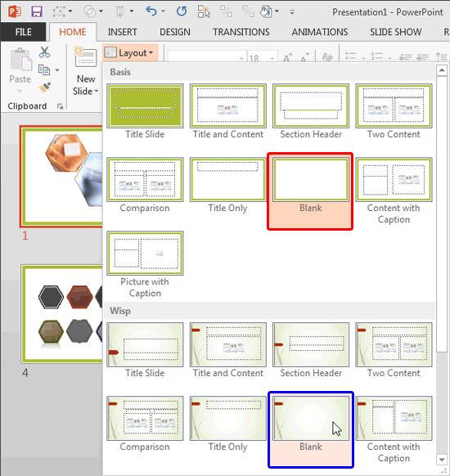The image size is (450, 476).
Task: Select Basis Comparison layout
Action: (x=145, y=186)
